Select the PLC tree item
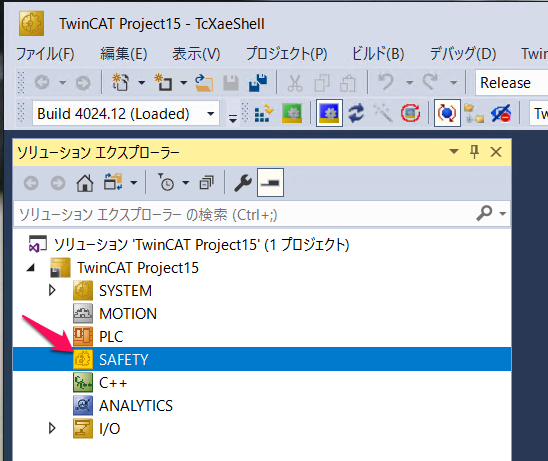 (x=111, y=337)
